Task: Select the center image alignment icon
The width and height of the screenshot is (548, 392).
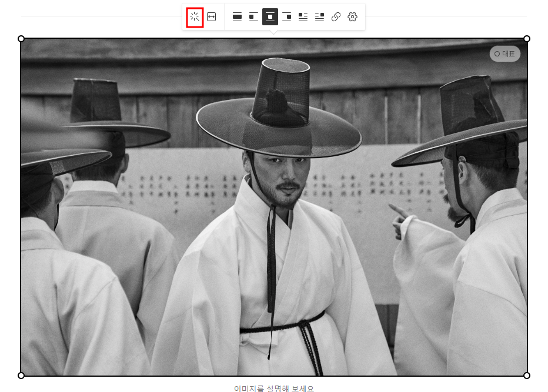Action: coord(270,17)
